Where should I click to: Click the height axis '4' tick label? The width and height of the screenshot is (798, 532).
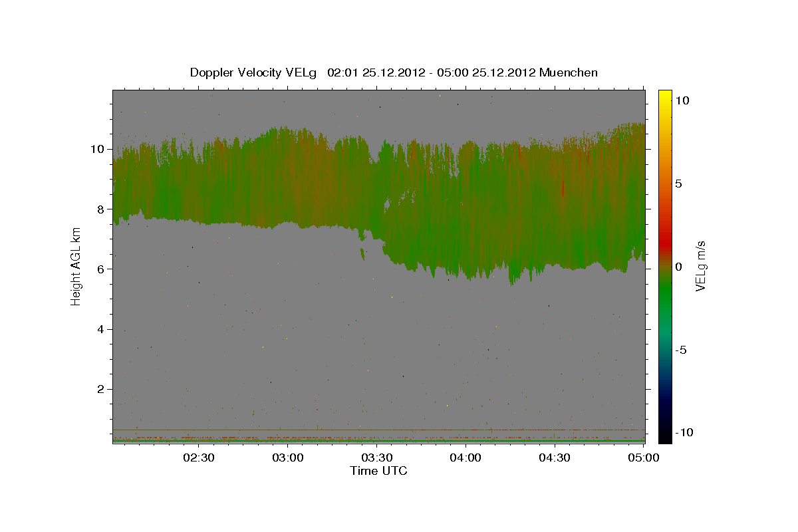click(102, 329)
